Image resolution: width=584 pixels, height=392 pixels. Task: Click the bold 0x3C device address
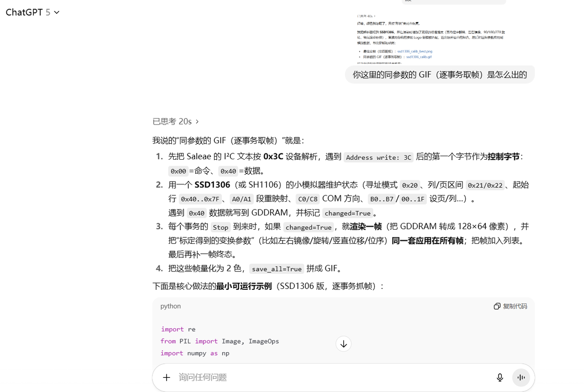pos(273,157)
